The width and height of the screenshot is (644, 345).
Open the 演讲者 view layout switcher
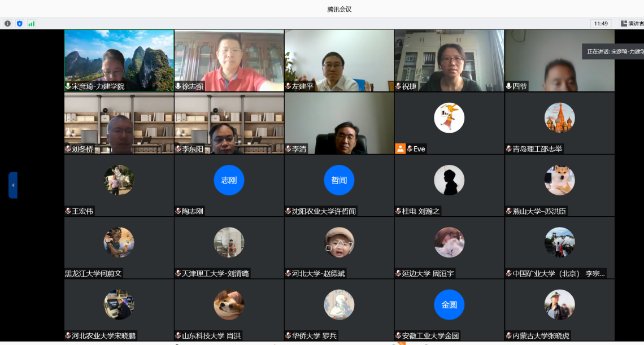(x=632, y=24)
